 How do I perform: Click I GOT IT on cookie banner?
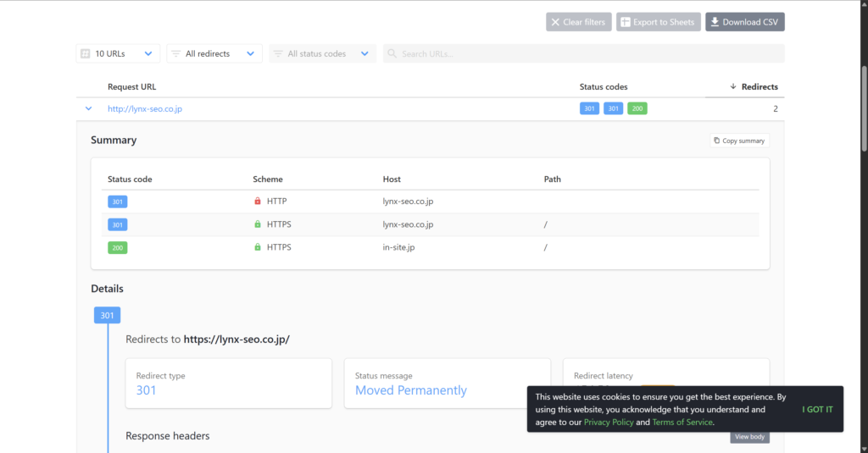(817, 410)
